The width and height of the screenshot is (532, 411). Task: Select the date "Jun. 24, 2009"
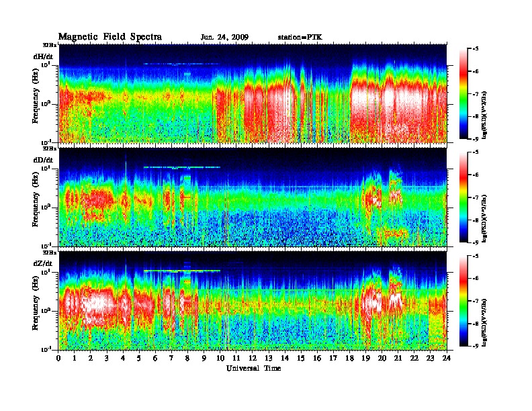[224, 38]
